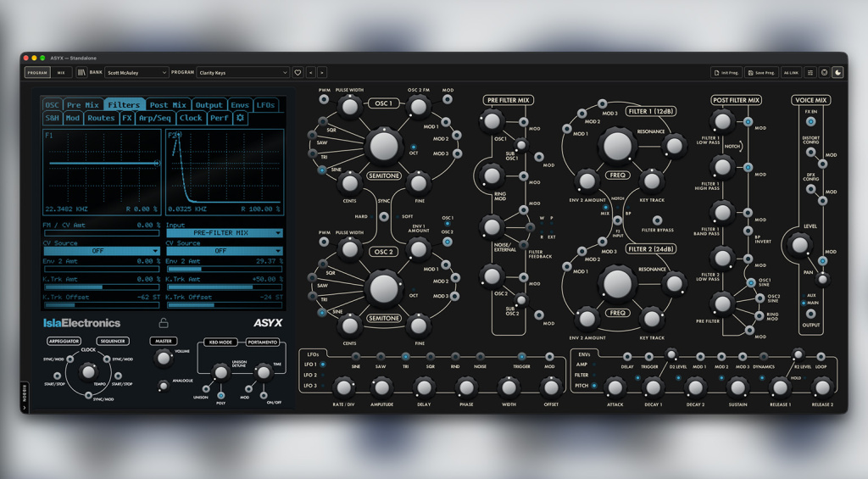This screenshot has height=479, width=868.
Task: Select the LFO 1 radio button
Action: tap(323, 365)
